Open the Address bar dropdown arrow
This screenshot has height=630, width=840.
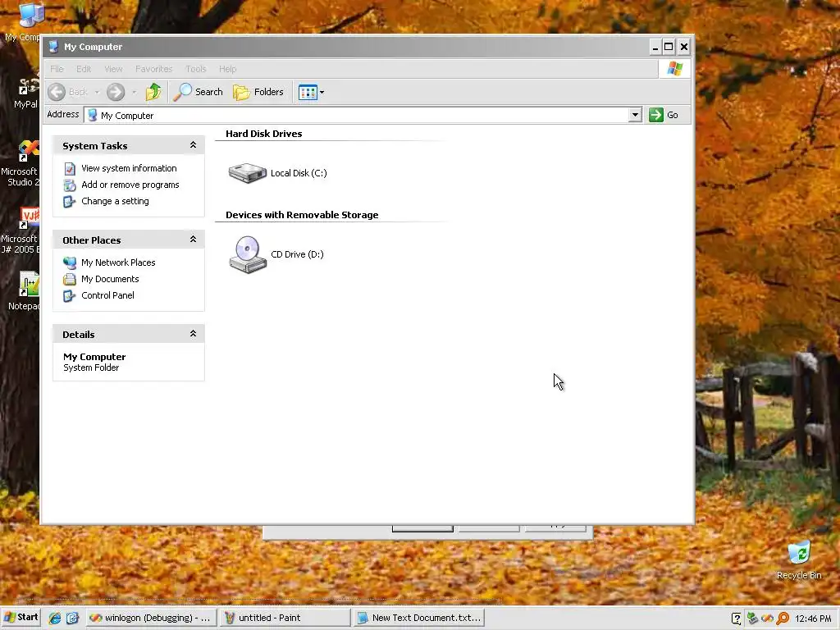(635, 115)
